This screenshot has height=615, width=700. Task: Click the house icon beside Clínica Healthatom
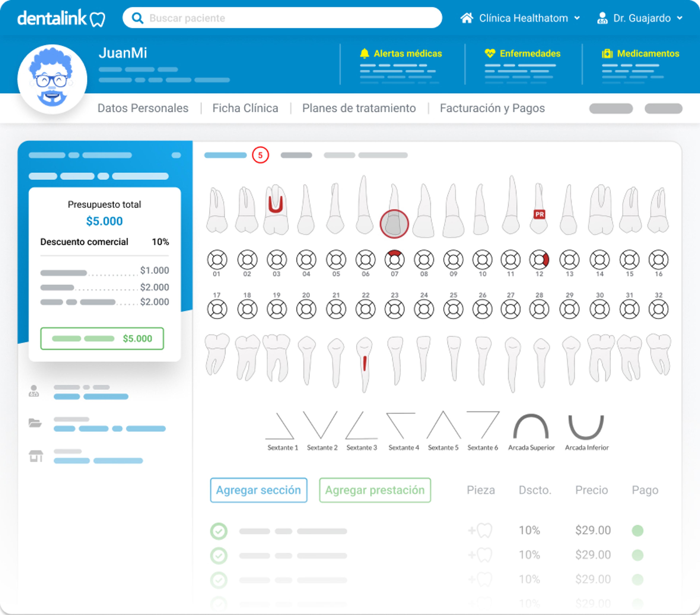(466, 18)
